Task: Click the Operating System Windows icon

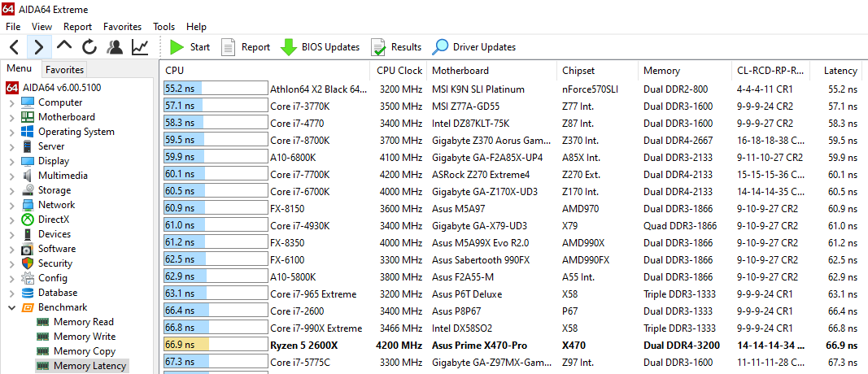Action: pyautogui.click(x=28, y=132)
